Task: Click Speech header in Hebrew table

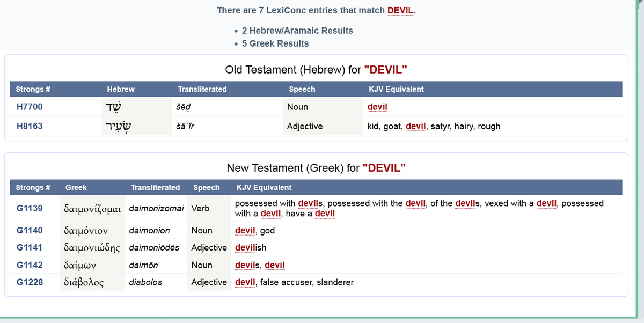Action: (x=302, y=89)
